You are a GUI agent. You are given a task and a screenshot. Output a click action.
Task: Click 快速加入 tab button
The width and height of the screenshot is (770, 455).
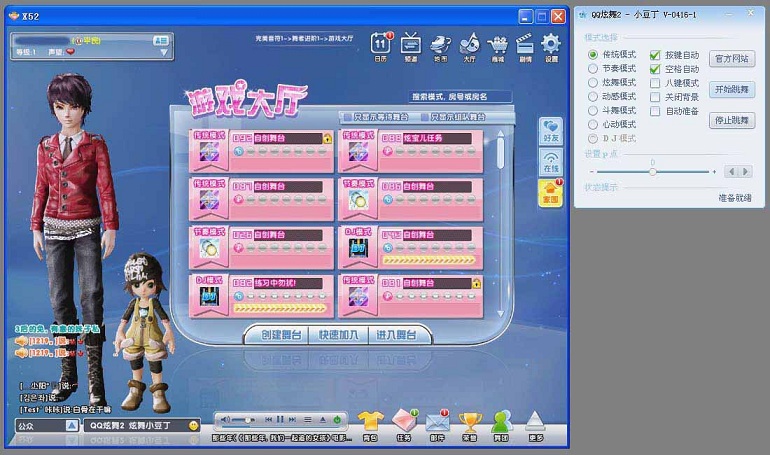[x=338, y=335]
